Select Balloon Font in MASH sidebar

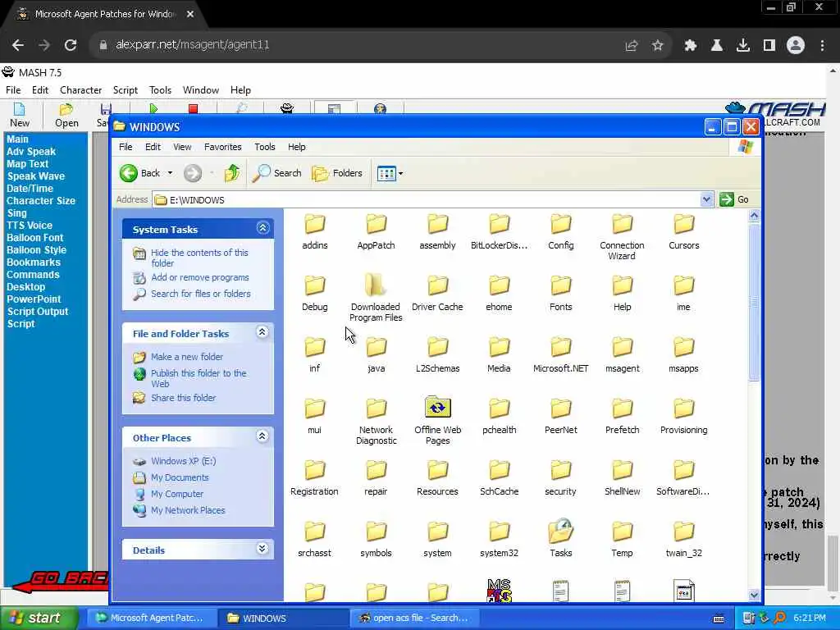tap(34, 238)
